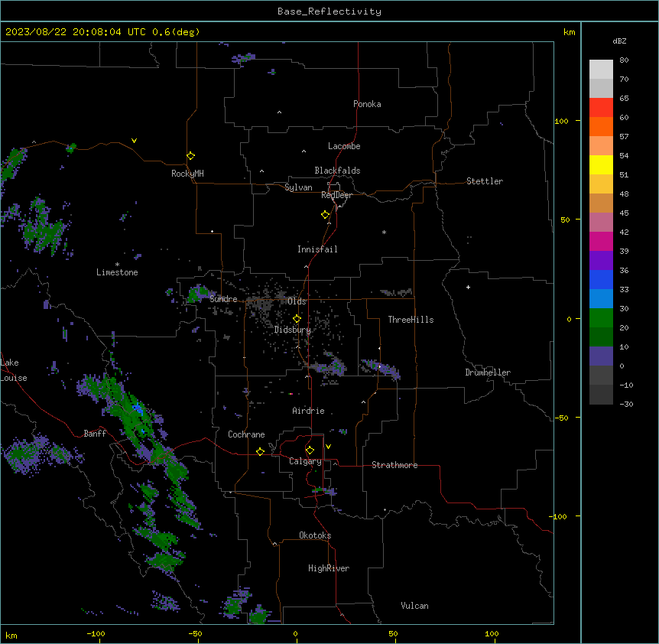Pick the gold 48-51 dBZ legend swatch
The image size is (659, 644).
pos(601,184)
